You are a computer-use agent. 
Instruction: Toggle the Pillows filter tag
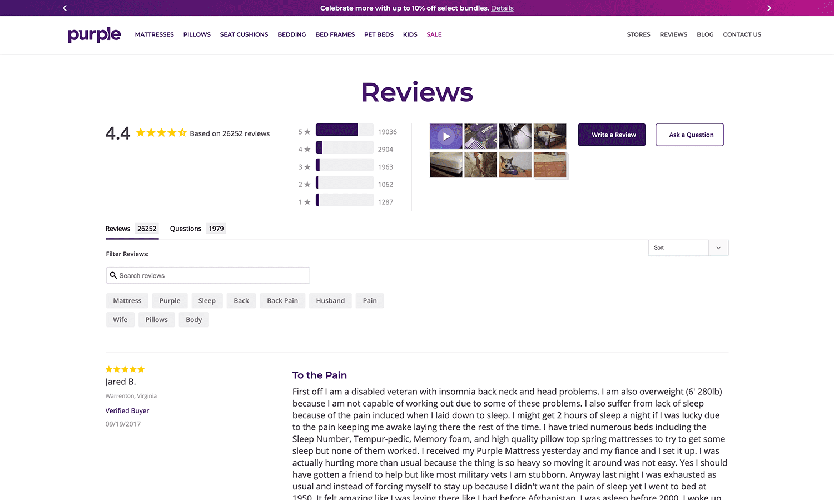tap(156, 320)
